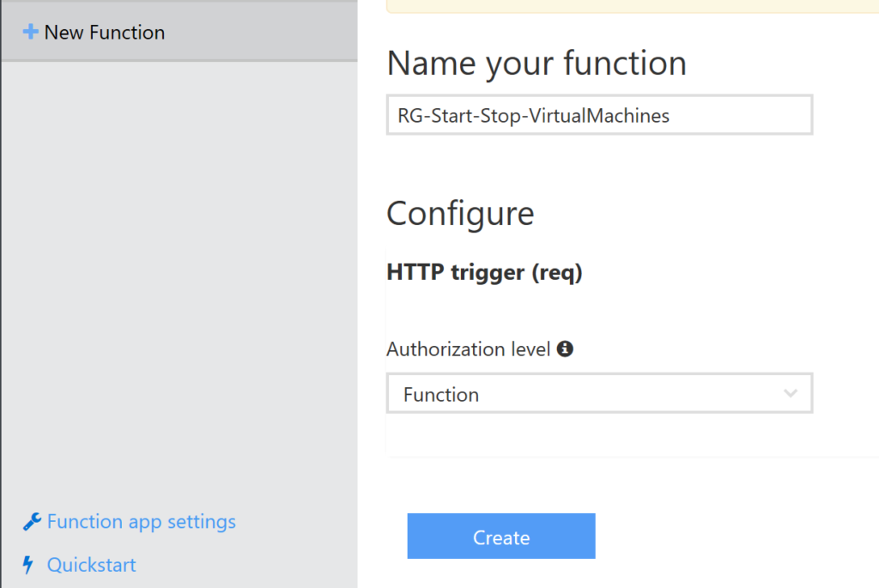
Task: Open the Quickstart link
Action: pos(91,565)
